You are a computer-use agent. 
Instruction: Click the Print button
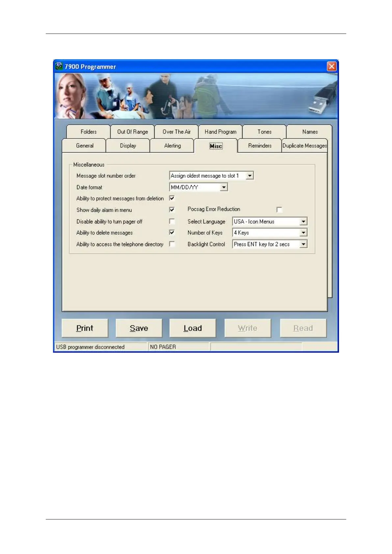(x=85, y=328)
